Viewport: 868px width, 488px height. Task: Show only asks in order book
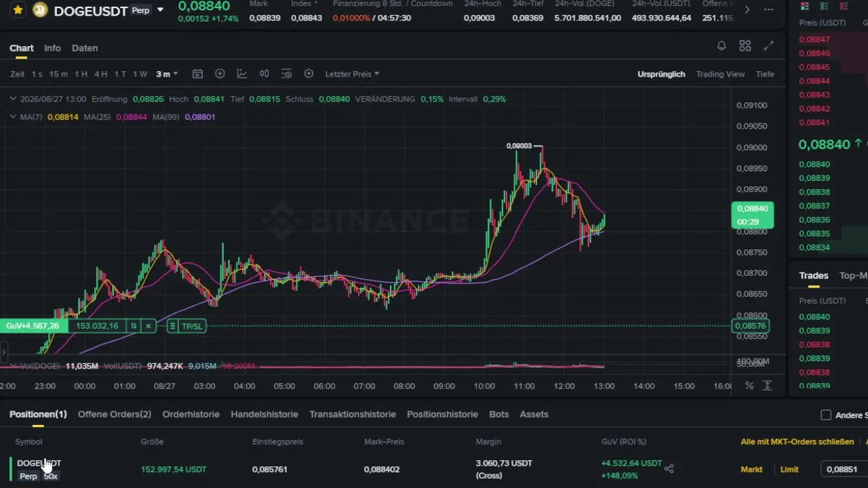pyautogui.click(x=844, y=6)
